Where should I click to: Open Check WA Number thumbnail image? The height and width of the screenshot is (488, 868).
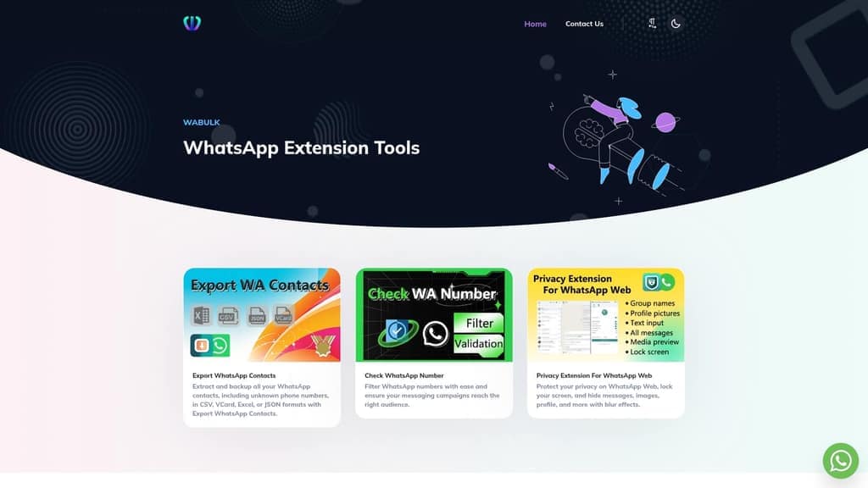(x=434, y=315)
